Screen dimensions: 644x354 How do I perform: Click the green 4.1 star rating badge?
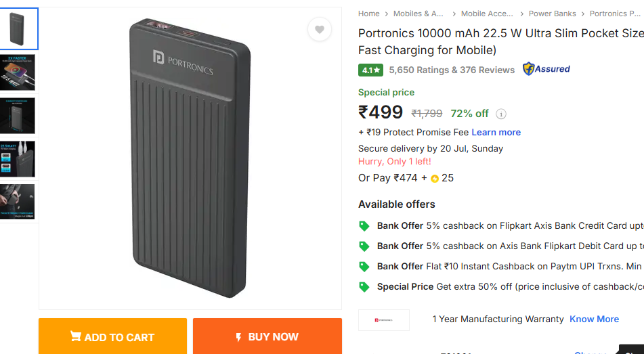point(371,70)
